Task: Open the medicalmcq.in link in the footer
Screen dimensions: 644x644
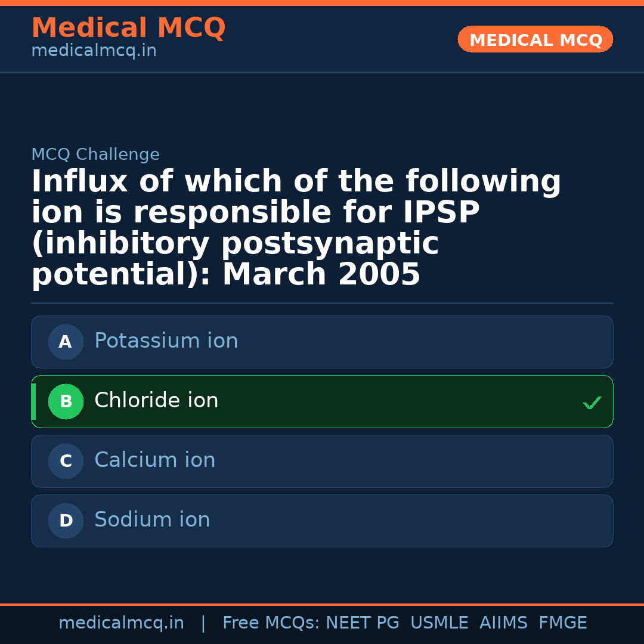Action: 121,623
